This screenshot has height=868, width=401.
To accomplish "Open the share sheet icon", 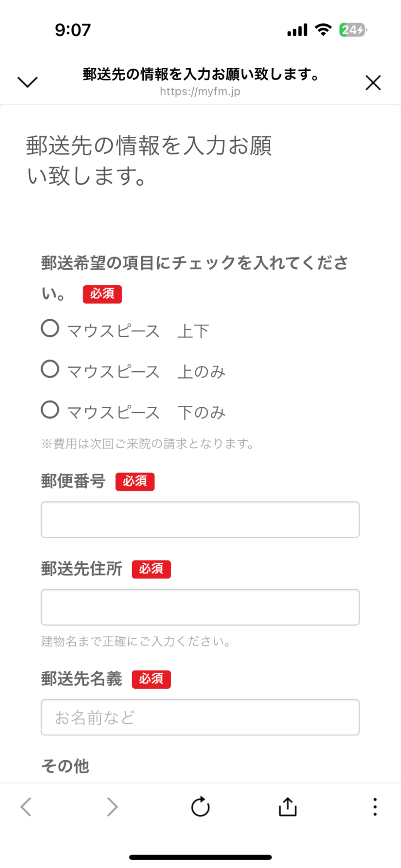I will (288, 807).
